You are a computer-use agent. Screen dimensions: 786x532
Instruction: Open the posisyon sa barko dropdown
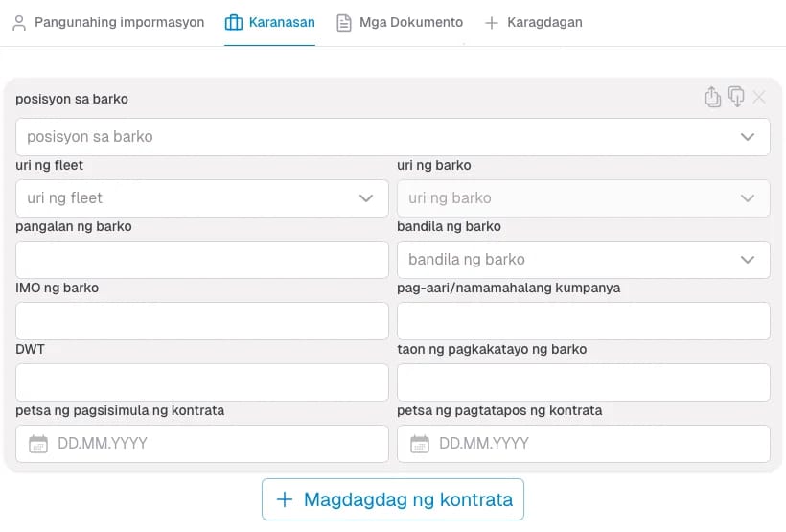[392, 137]
